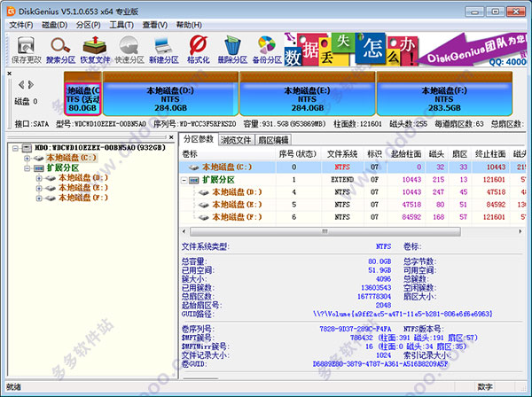Open the 查看(V) menu
The width and height of the screenshot is (532, 397).
tap(154, 25)
